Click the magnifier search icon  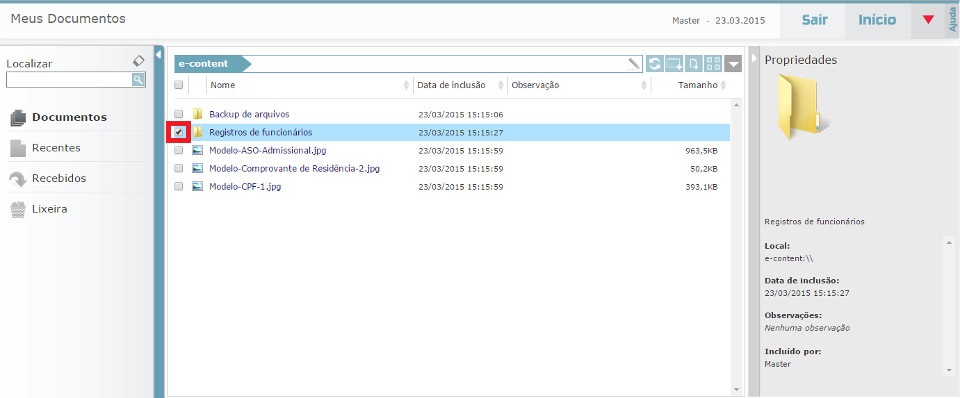[x=138, y=79]
